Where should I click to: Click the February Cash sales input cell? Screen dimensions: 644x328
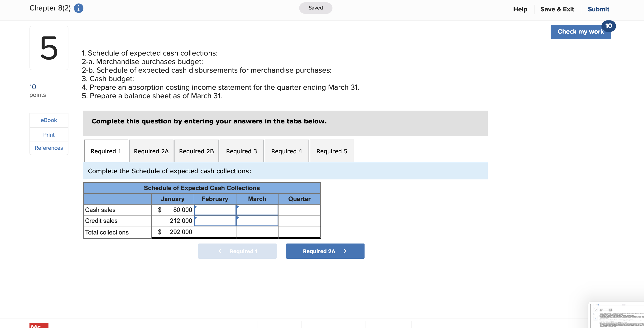(x=215, y=210)
